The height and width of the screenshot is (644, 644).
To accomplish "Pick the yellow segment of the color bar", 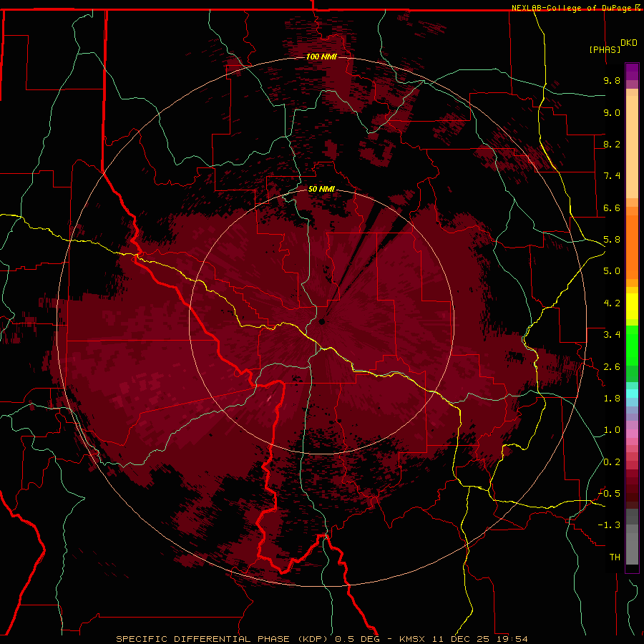I will click(632, 306).
